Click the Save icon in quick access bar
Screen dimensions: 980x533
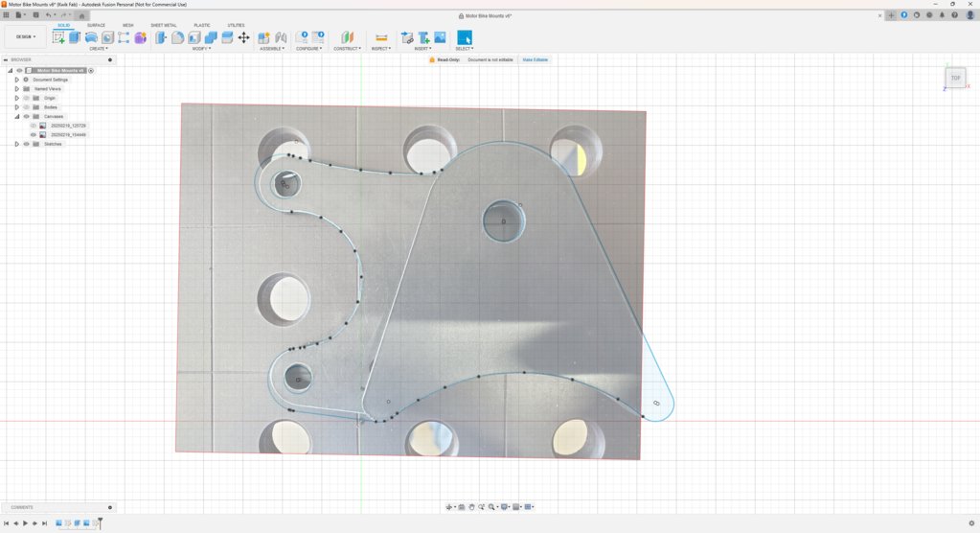point(36,15)
